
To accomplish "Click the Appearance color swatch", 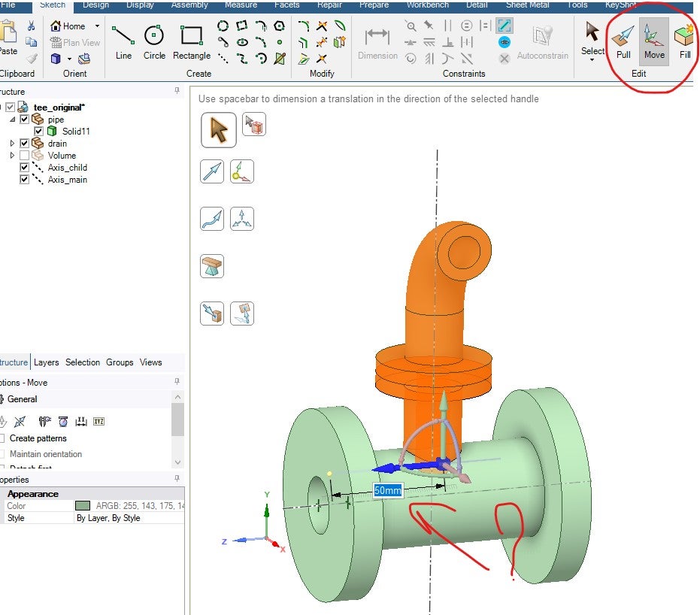I will (x=83, y=506).
